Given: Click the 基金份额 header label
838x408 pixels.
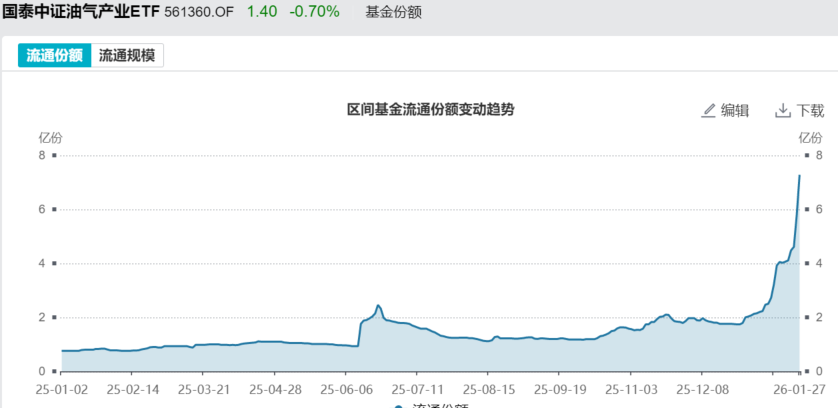Looking at the screenshot, I should [393, 12].
